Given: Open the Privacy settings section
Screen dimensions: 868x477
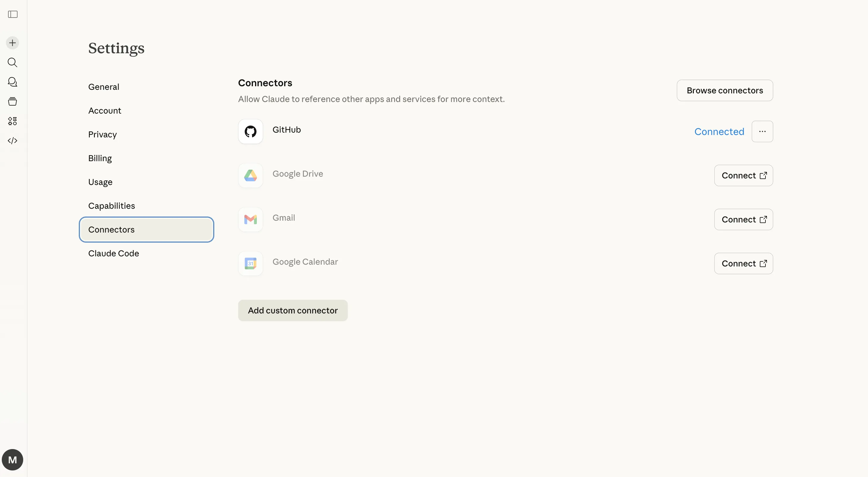Looking at the screenshot, I should pyautogui.click(x=103, y=134).
